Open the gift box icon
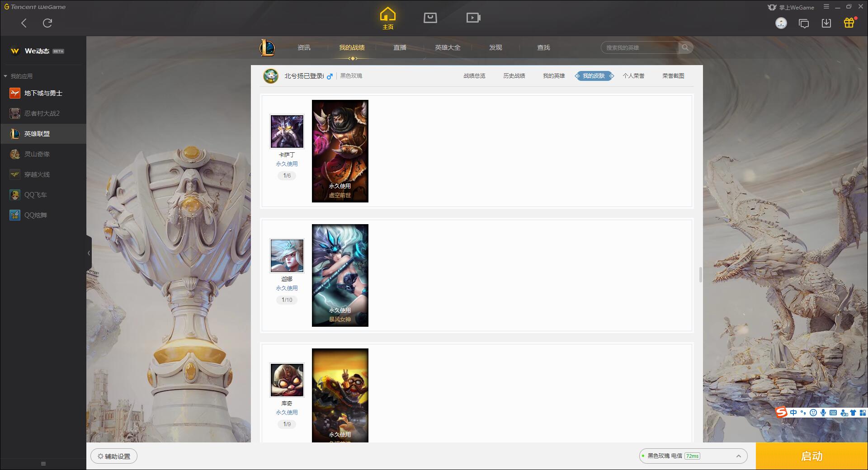This screenshot has width=868, height=470. (x=849, y=23)
